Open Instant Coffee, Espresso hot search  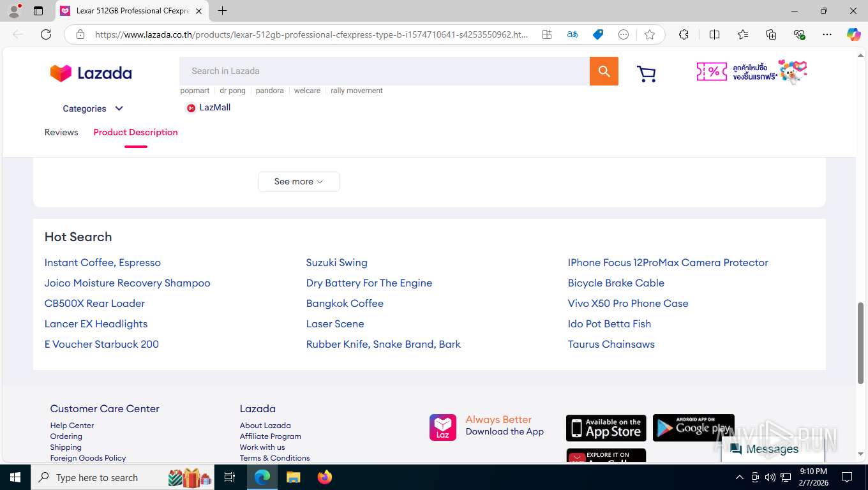[x=103, y=263]
